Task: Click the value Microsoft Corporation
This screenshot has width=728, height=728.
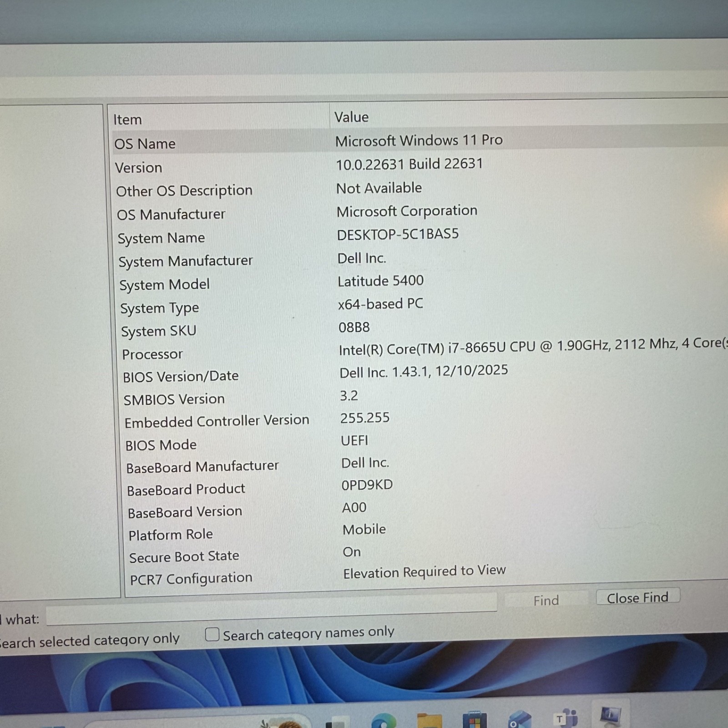Action: tap(407, 211)
